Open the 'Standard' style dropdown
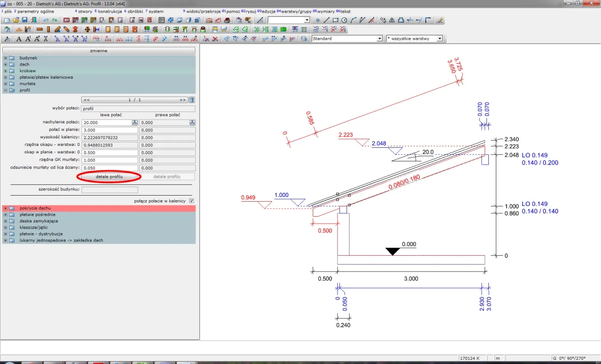 (x=380, y=39)
